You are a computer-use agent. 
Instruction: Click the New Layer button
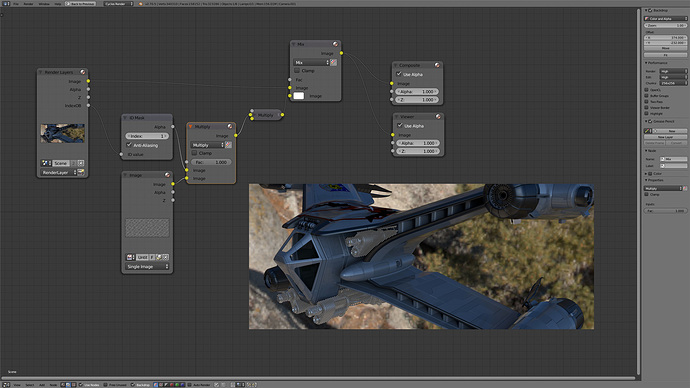click(665, 137)
